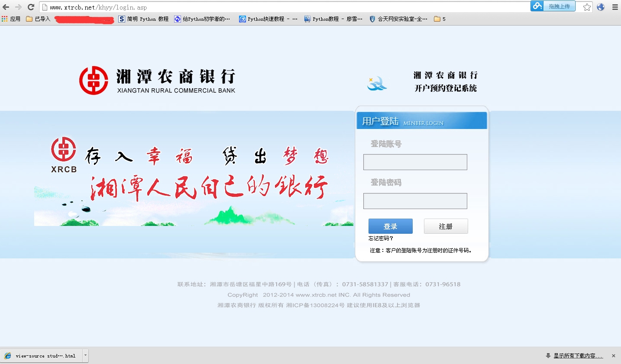Click the XIANGTAN RURAL COMMERCIAL BANK subtitle
This screenshot has height=364, width=621.
(x=176, y=90)
